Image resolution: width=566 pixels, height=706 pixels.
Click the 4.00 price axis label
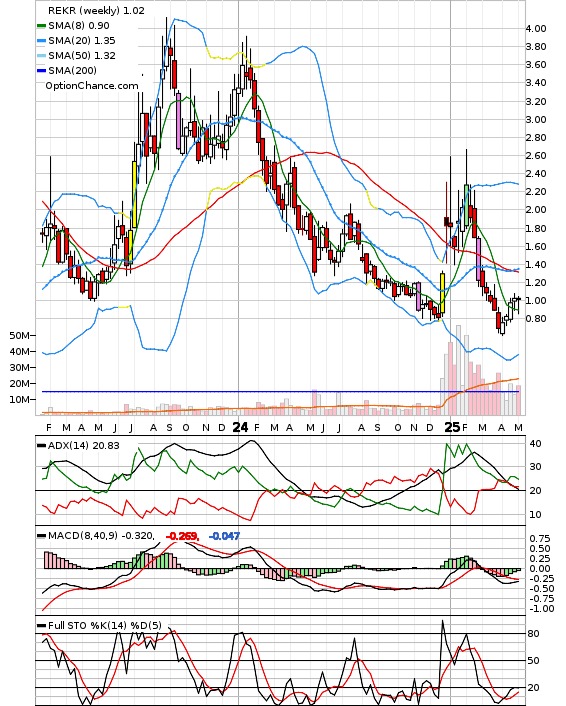click(536, 29)
